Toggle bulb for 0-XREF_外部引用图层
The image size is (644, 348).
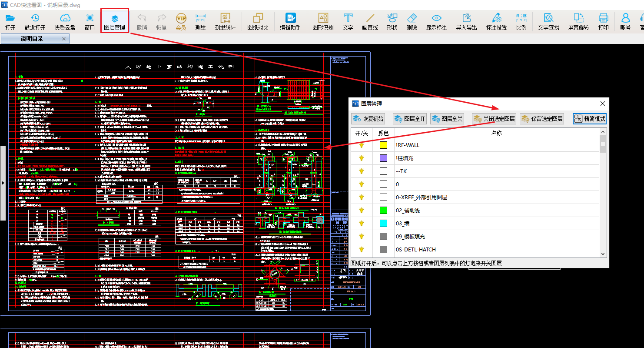tap(361, 197)
